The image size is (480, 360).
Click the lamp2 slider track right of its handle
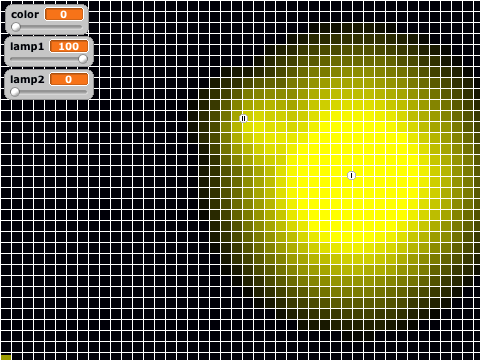[x=53, y=92]
